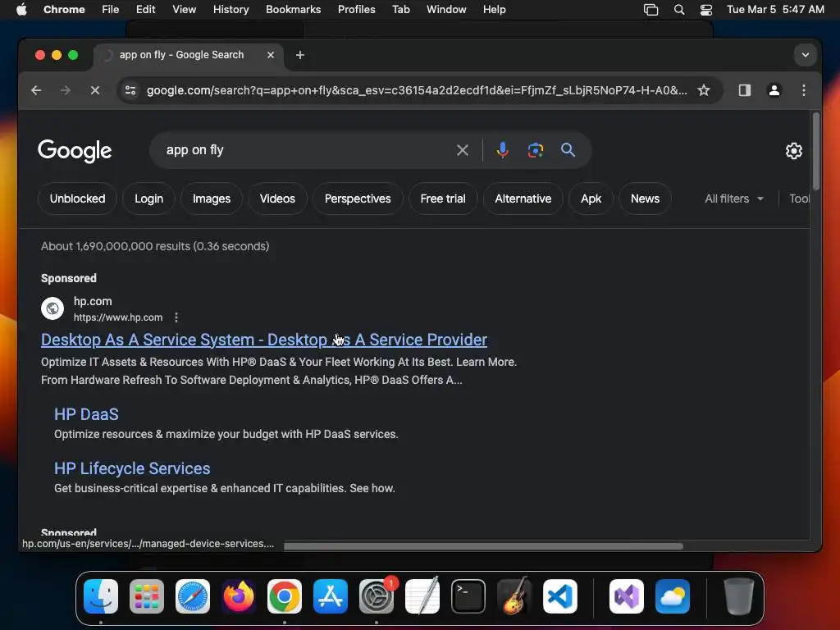840x630 pixels.
Task: Switch to Videos results
Action: [277, 199]
